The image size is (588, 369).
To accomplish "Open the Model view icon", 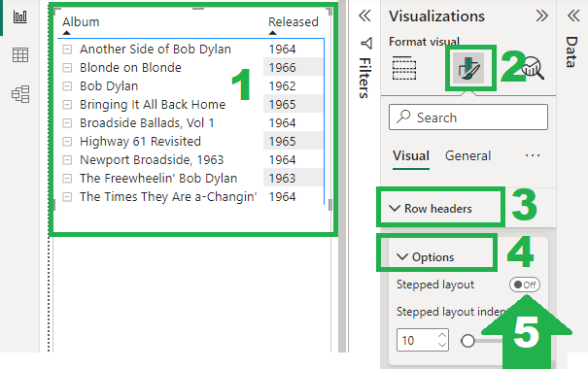I will tap(20, 94).
